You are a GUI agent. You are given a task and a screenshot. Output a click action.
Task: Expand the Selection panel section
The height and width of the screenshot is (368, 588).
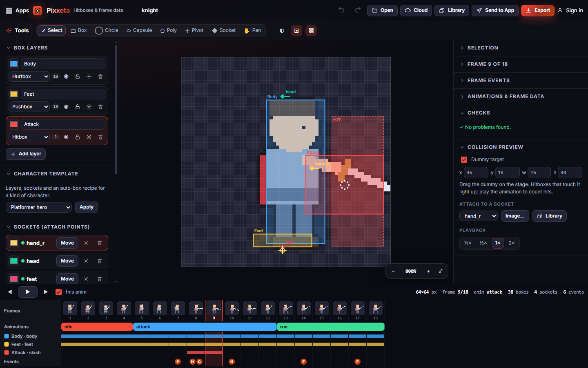pos(521,48)
